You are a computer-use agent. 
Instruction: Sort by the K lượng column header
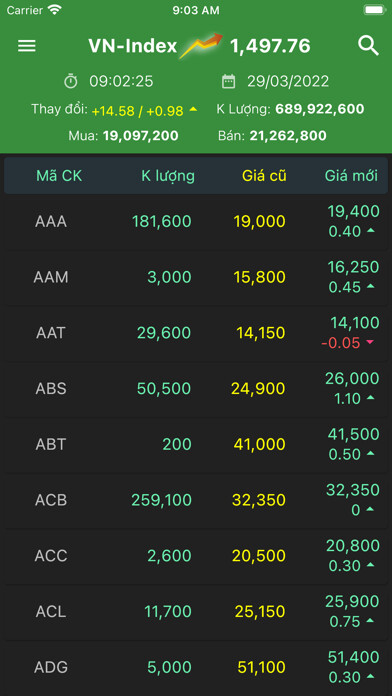tap(168, 176)
